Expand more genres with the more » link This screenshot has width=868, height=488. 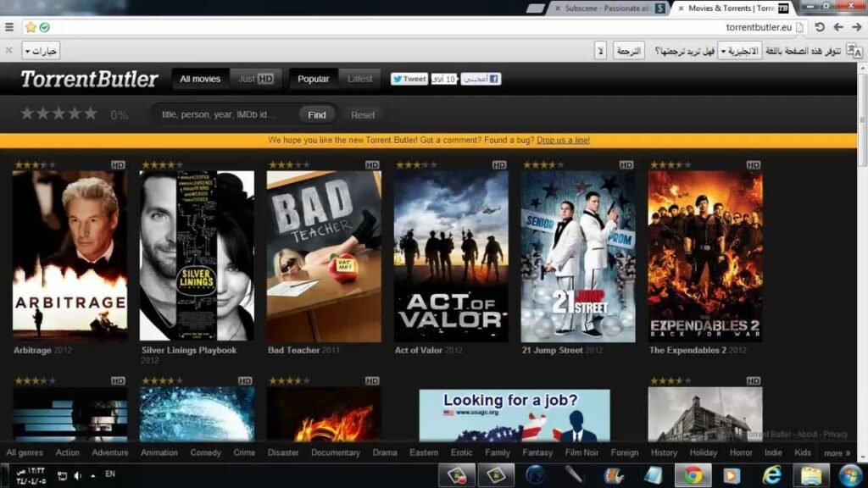837,453
